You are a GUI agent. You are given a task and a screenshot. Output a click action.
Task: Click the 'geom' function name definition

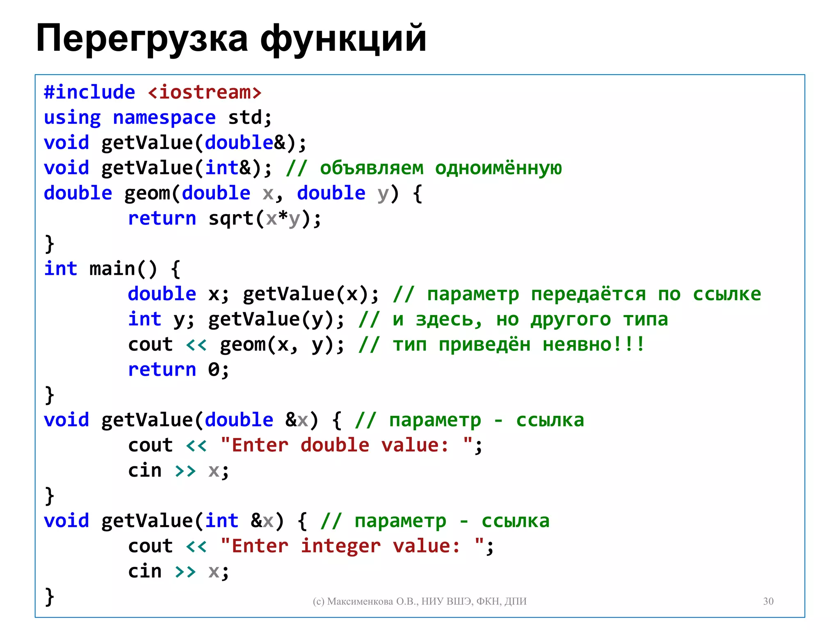146,193
